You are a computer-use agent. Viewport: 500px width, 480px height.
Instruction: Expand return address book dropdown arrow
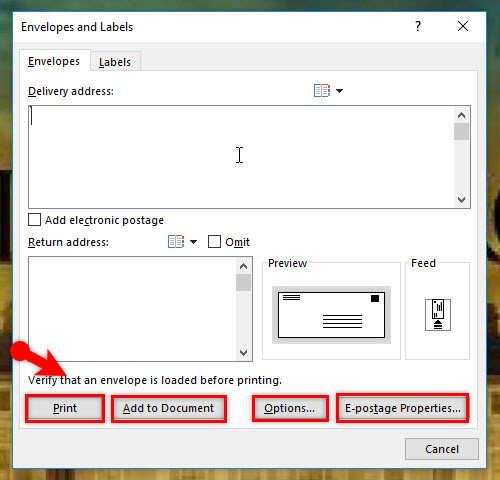pos(193,242)
